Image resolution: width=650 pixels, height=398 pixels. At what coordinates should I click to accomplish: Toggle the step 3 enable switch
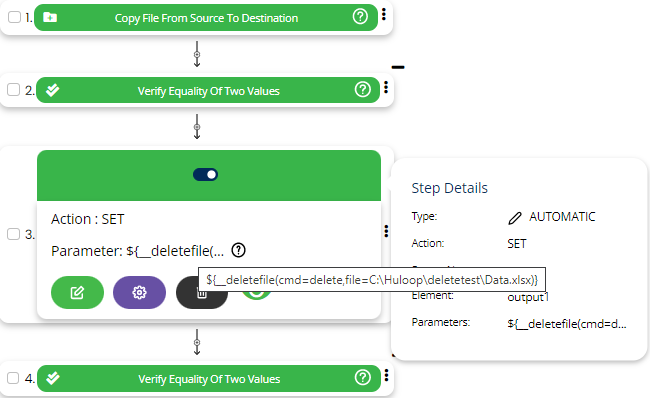pyautogui.click(x=205, y=175)
